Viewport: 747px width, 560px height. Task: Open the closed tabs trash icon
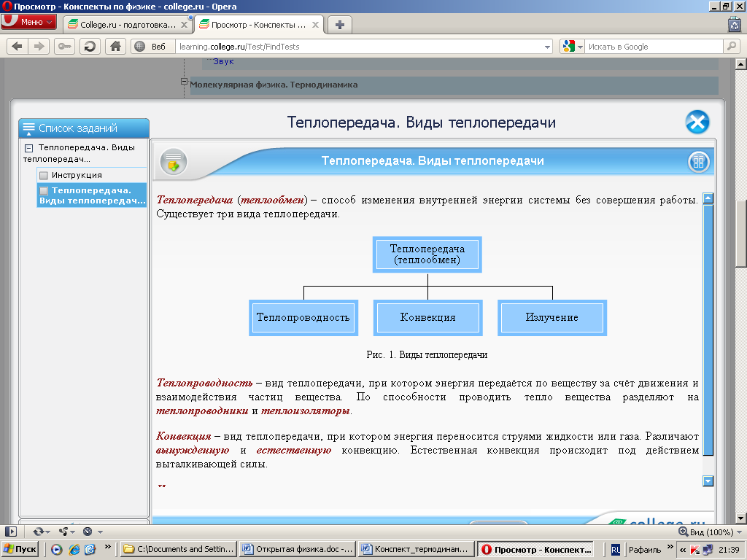pos(735,24)
